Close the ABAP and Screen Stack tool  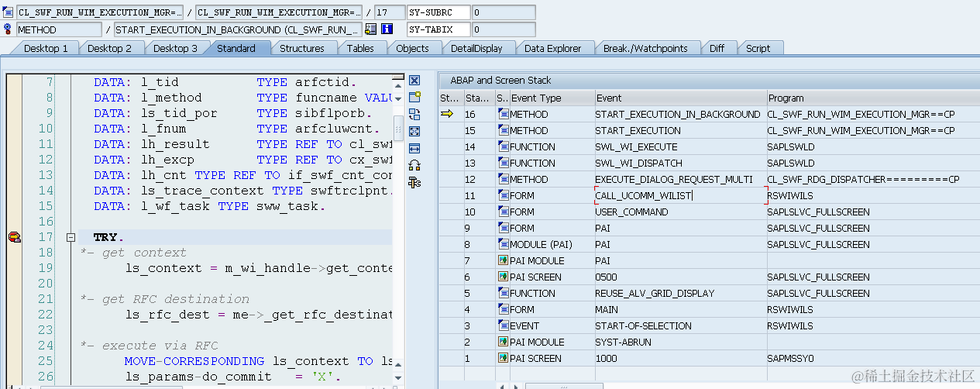[x=414, y=81]
